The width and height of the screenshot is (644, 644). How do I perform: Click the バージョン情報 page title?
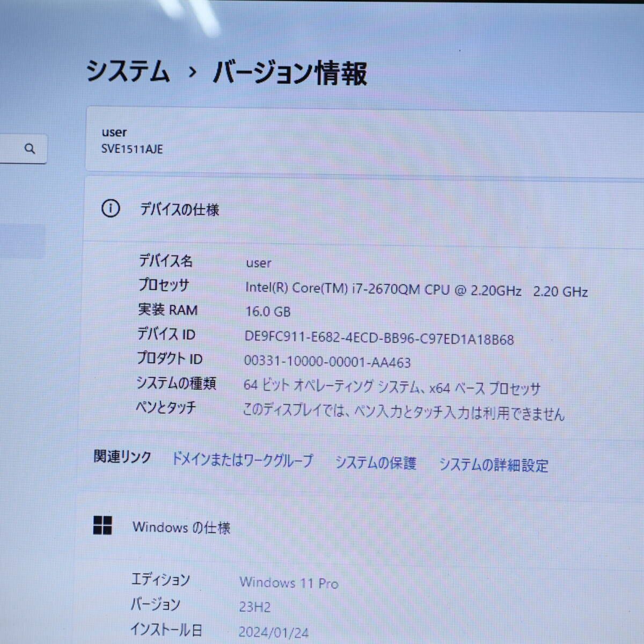click(290, 73)
